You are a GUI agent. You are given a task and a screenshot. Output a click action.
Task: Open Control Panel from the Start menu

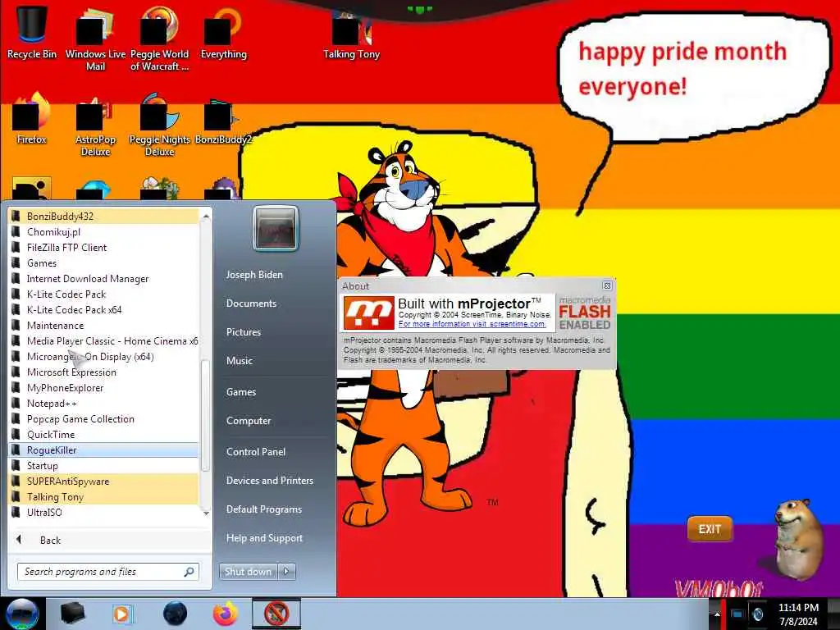(256, 452)
